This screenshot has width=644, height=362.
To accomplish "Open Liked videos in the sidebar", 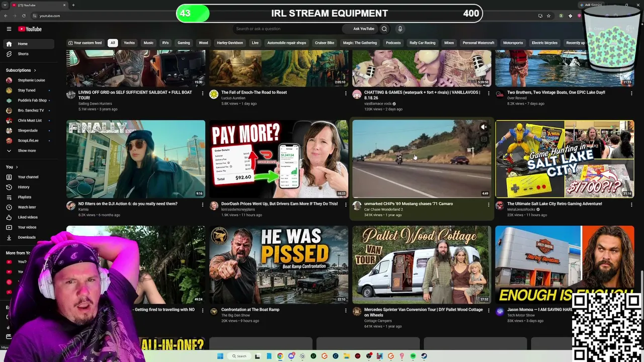I will pos(28,217).
